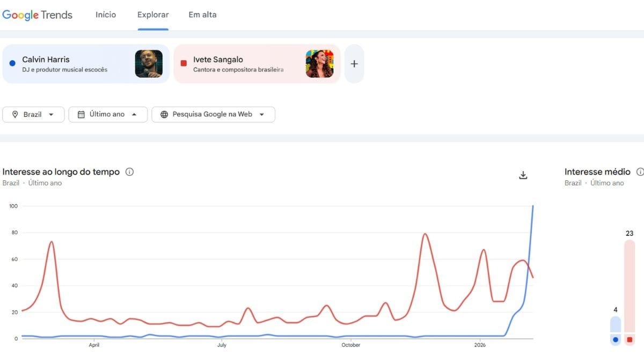
Task: Select the Explorar tab
Action: pyautogui.click(x=153, y=14)
